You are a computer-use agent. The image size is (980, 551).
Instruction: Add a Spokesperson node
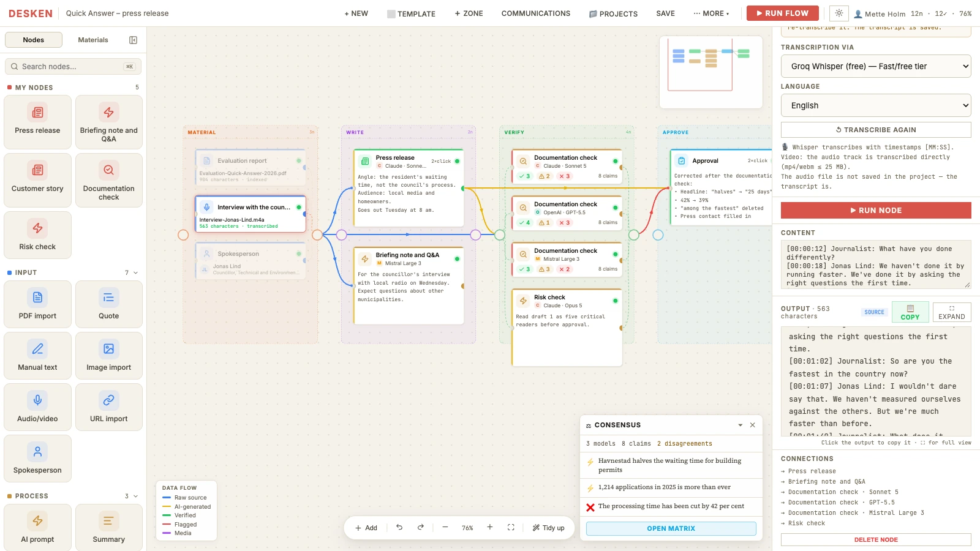tap(37, 459)
